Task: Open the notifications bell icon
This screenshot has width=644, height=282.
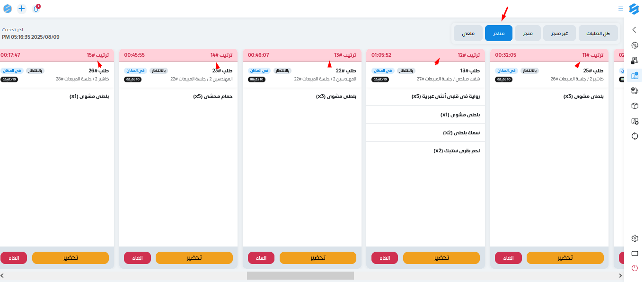Action: [36, 9]
